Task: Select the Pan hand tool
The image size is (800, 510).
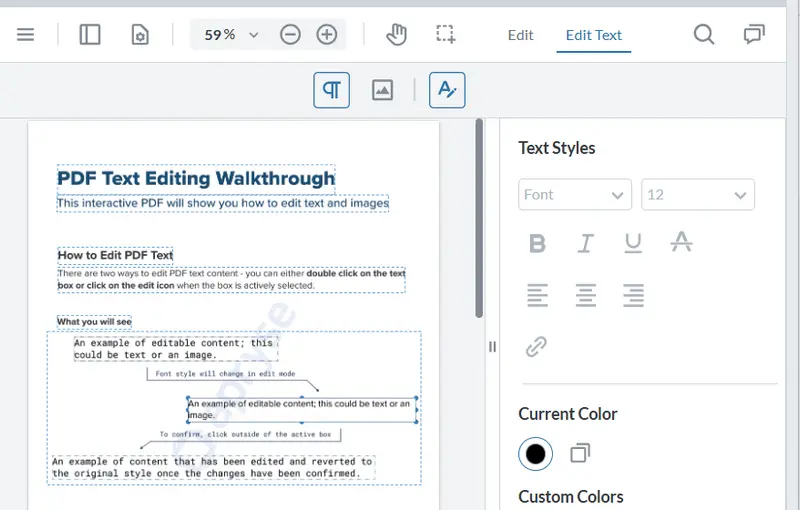Action: (x=396, y=35)
